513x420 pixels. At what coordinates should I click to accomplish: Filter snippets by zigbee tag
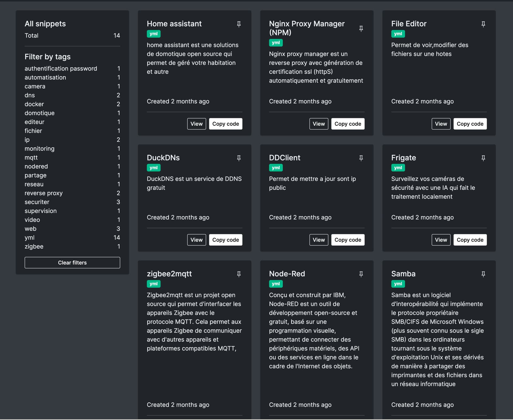[72, 246]
